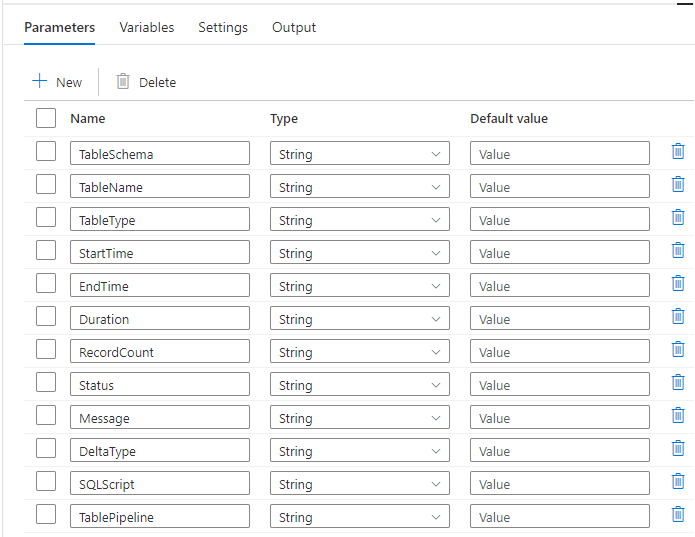Tick the select-all checkbox in header
This screenshot has height=537, width=695.
coord(46,118)
